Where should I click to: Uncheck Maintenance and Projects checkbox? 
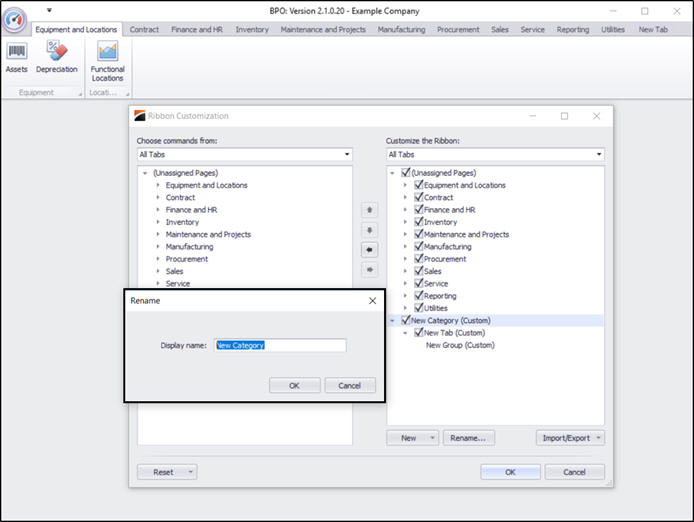pos(418,234)
